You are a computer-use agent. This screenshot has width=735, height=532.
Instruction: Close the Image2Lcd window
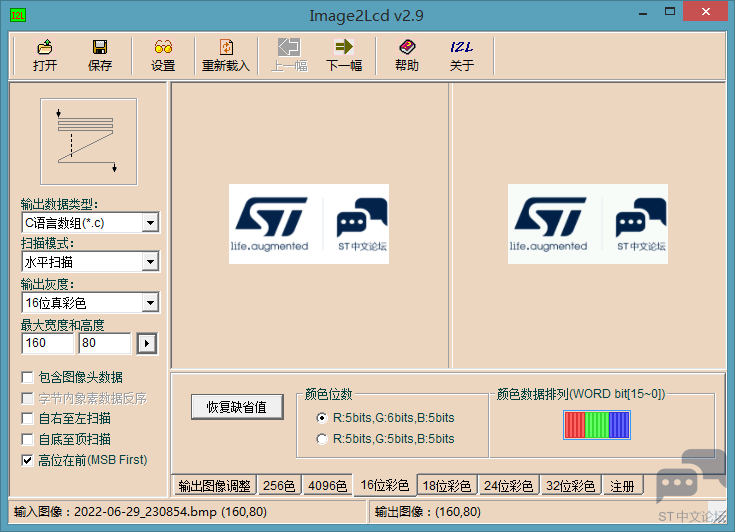coord(705,12)
